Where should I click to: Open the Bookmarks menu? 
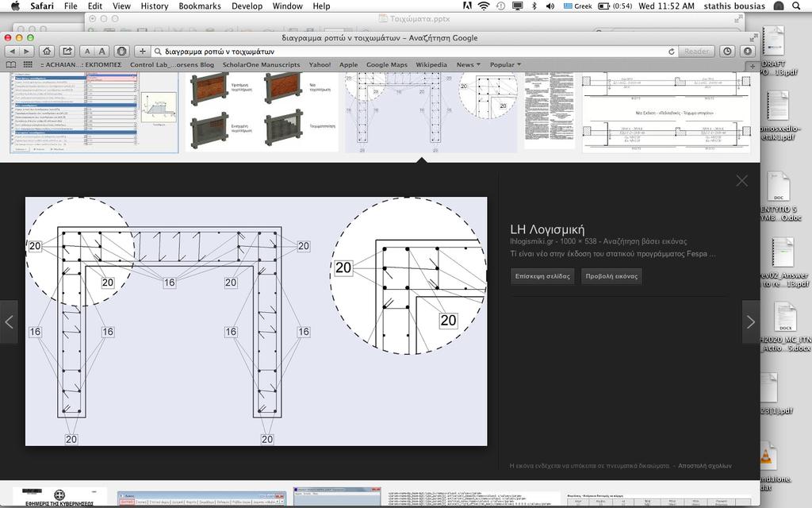point(200,6)
